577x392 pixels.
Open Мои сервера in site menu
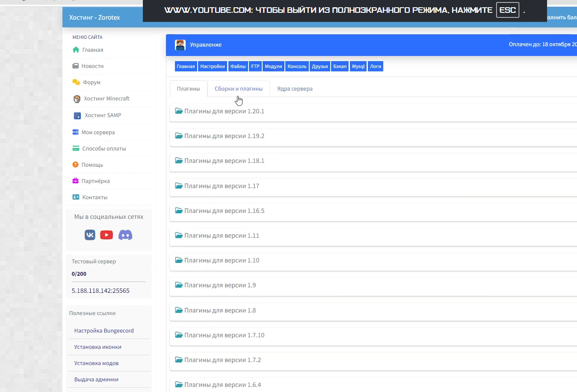(98, 133)
